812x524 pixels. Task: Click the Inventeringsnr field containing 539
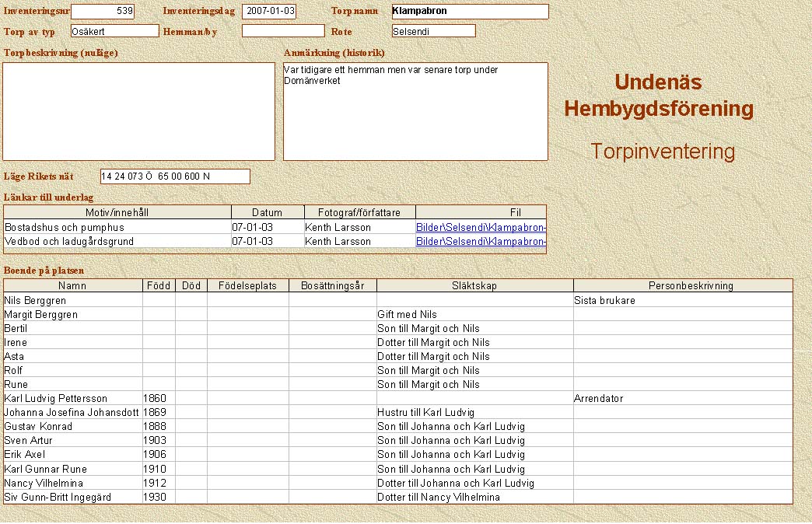103,12
